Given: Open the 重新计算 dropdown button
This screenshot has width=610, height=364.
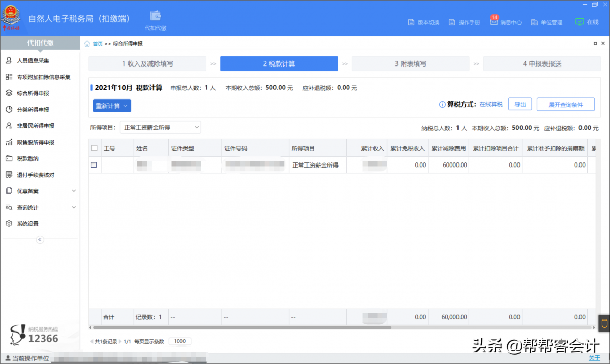Looking at the screenshot, I should [112, 106].
